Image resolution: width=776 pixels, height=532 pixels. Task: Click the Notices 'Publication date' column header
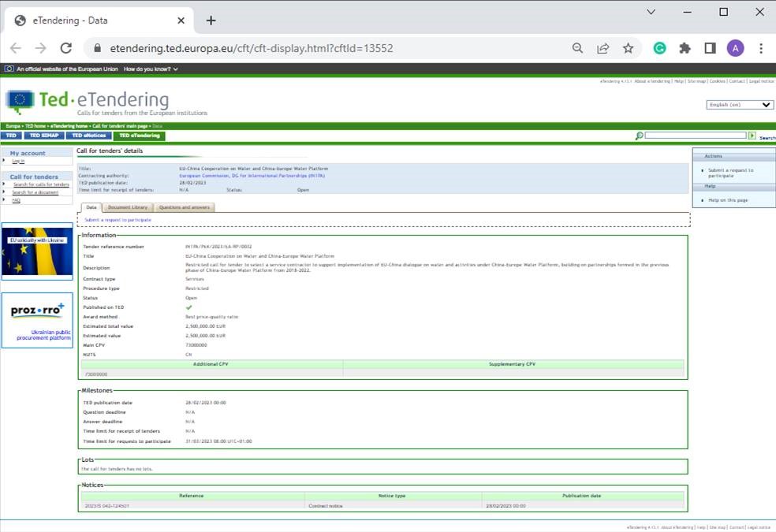tap(581, 496)
